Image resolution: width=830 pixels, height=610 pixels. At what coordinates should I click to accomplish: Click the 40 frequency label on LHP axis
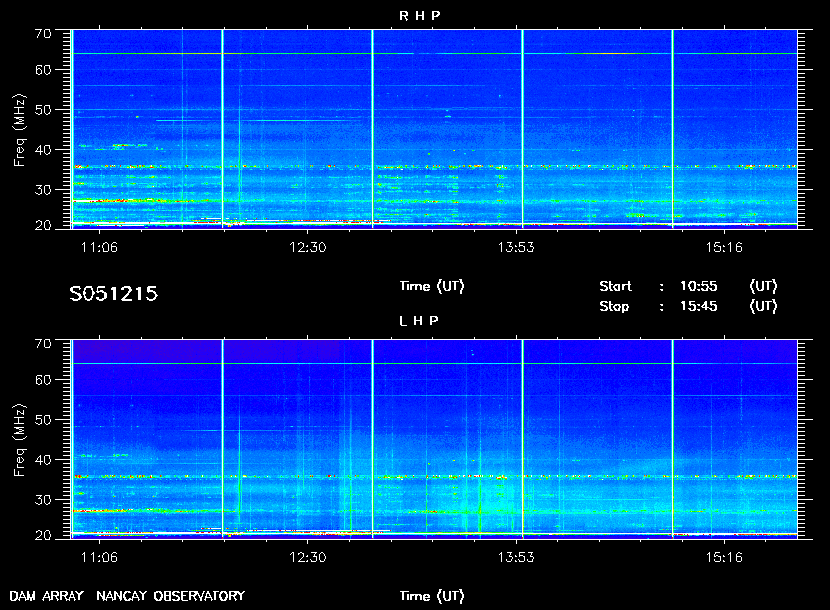(43, 460)
